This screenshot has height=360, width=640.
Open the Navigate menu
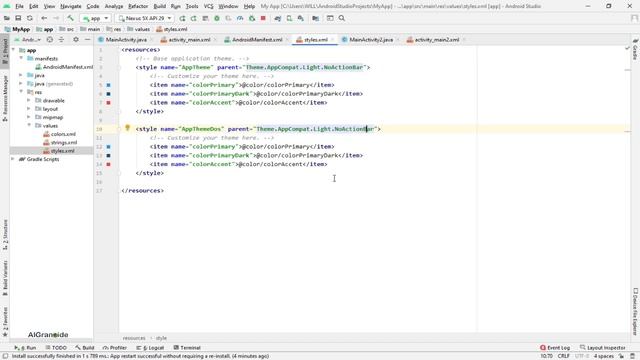pos(70,6)
